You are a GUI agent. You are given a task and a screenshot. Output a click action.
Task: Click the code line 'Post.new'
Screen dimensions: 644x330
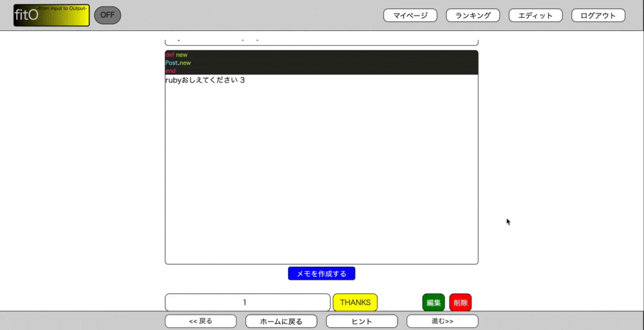(x=178, y=63)
